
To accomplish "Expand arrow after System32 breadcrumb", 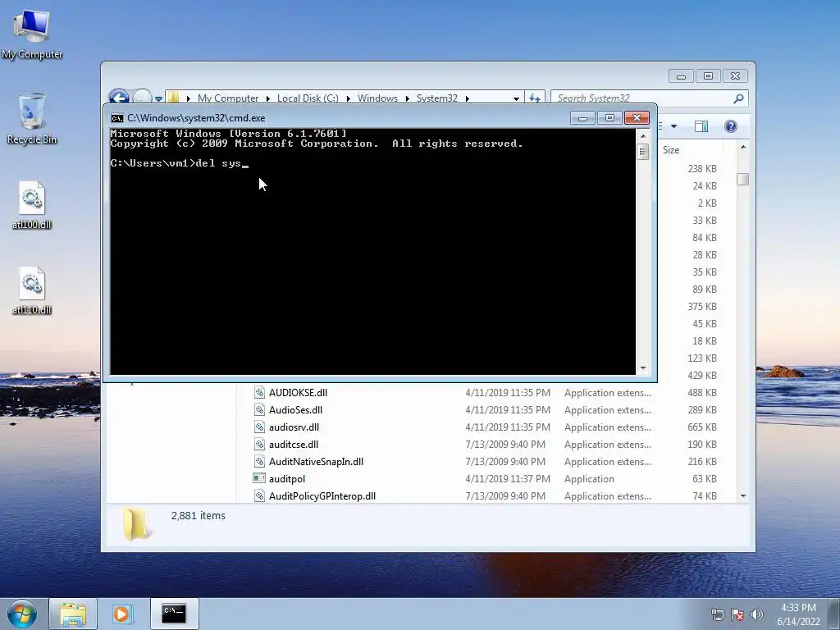I will [467, 98].
